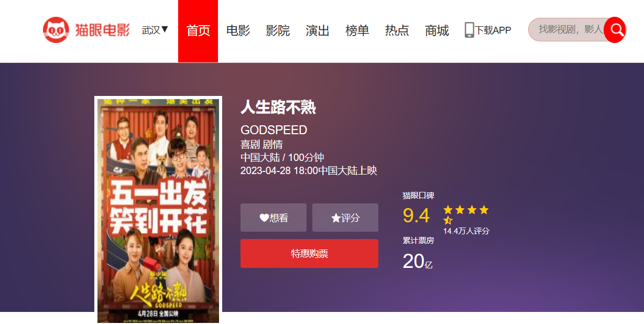
Task: Select the 首页 tab
Action: [198, 31]
